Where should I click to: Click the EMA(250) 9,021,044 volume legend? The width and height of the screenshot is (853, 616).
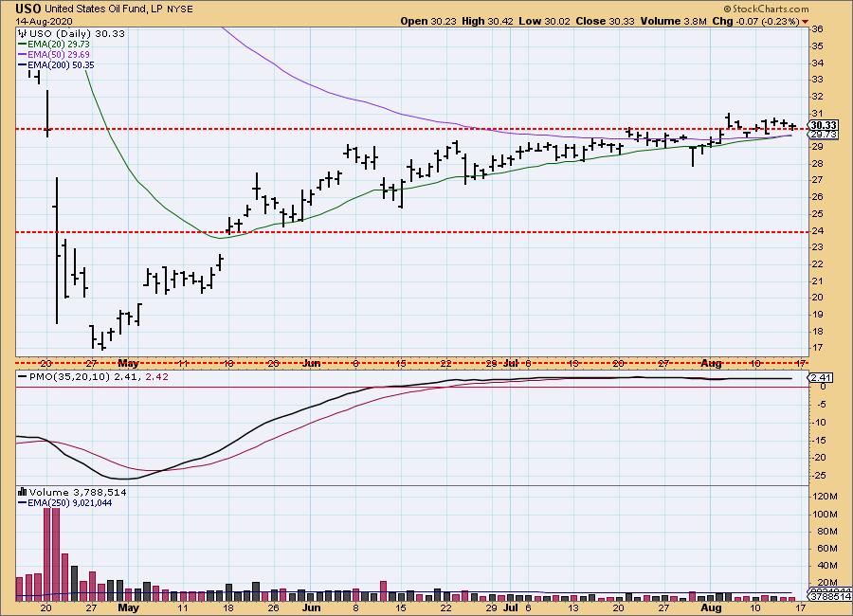[69, 503]
